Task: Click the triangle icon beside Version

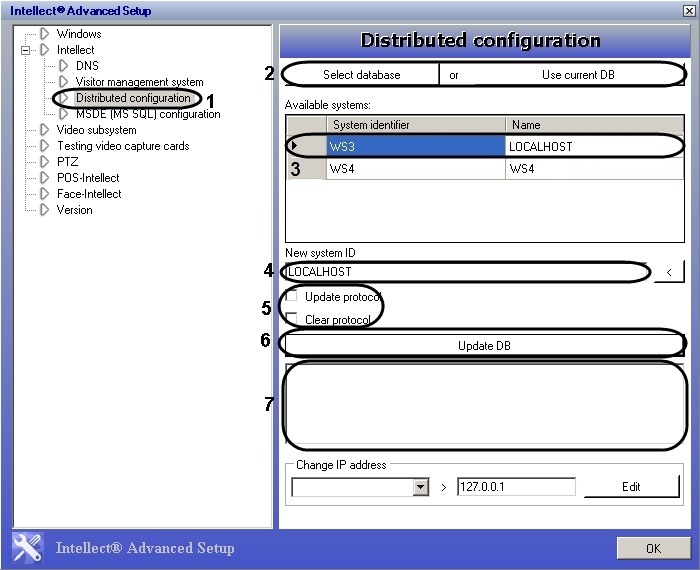Action: coord(44,210)
